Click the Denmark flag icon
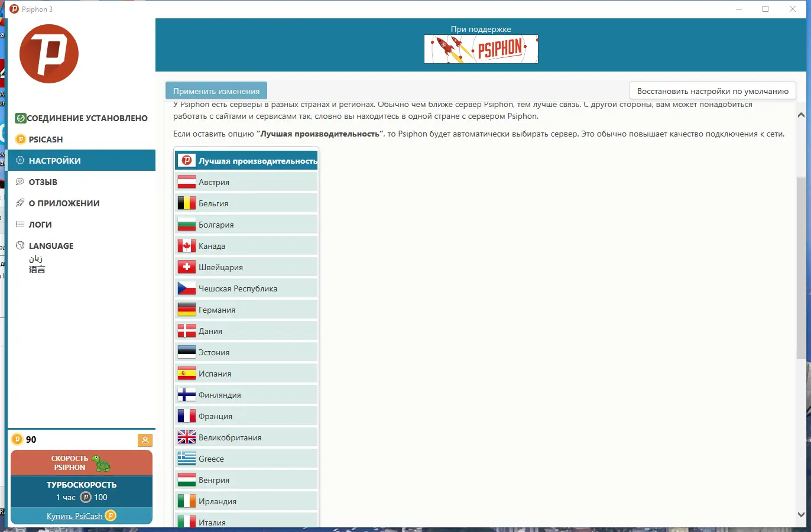 (187, 331)
